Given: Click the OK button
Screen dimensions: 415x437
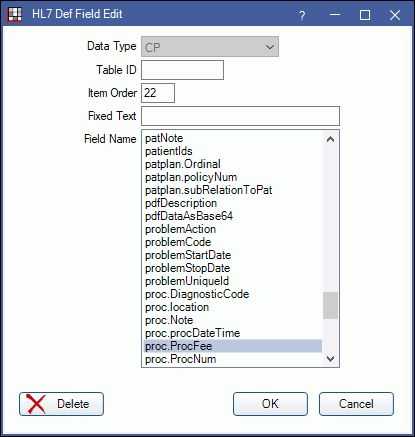Looking at the screenshot, I should point(270,404).
